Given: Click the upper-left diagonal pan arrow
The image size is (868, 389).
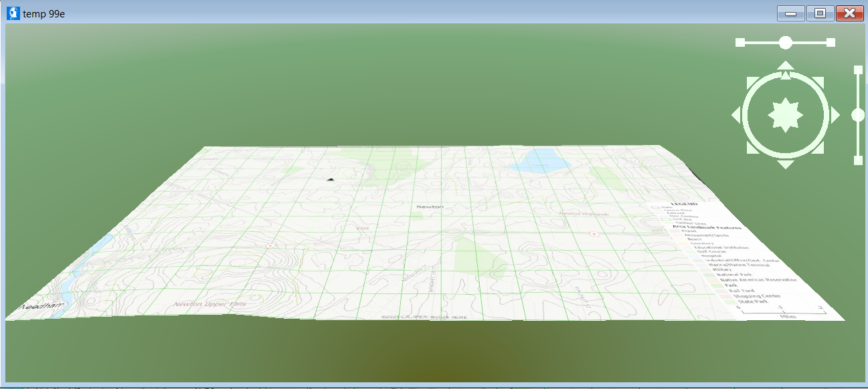Looking at the screenshot, I should [752, 82].
